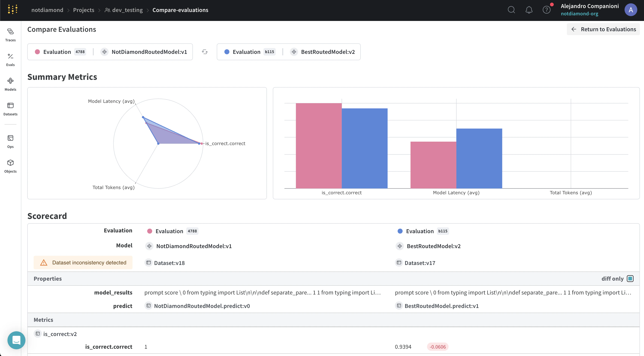This screenshot has height=356, width=644.
Task: Click the swap evaluations icon
Action: tap(205, 52)
